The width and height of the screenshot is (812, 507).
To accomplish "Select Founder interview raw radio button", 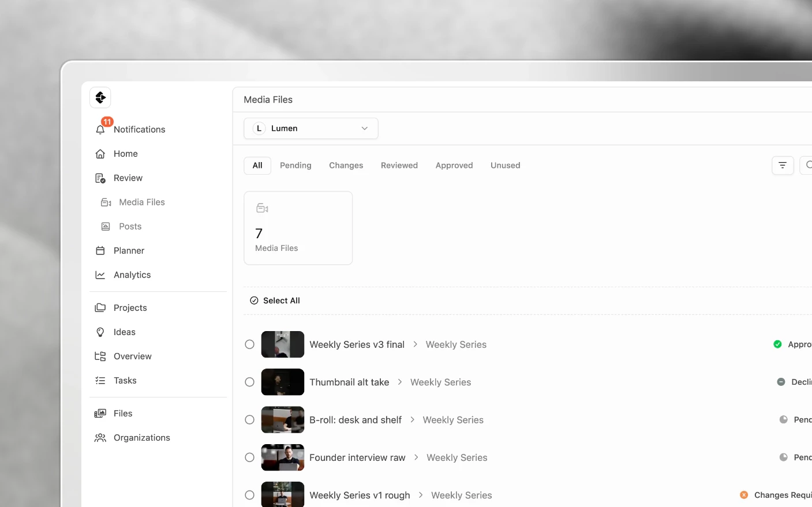I will click(x=249, y=457).
